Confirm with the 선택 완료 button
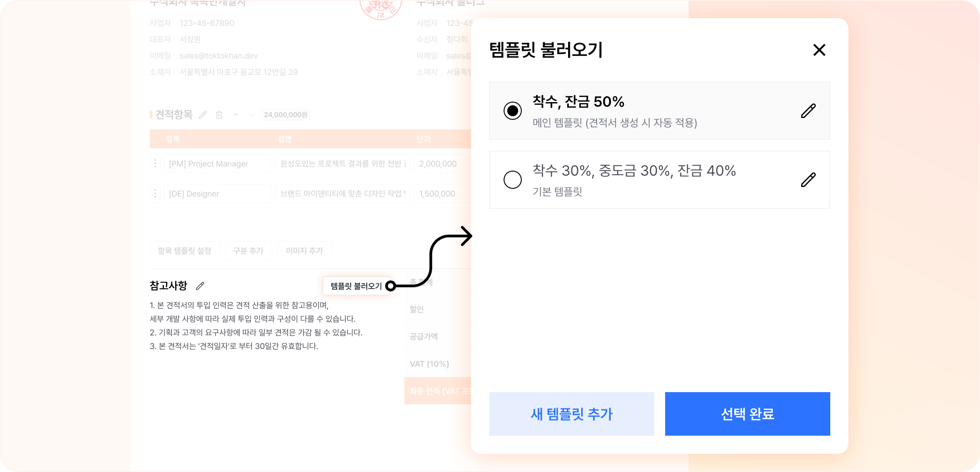Screen dimensions: 980x472 [x=747, y=414]
